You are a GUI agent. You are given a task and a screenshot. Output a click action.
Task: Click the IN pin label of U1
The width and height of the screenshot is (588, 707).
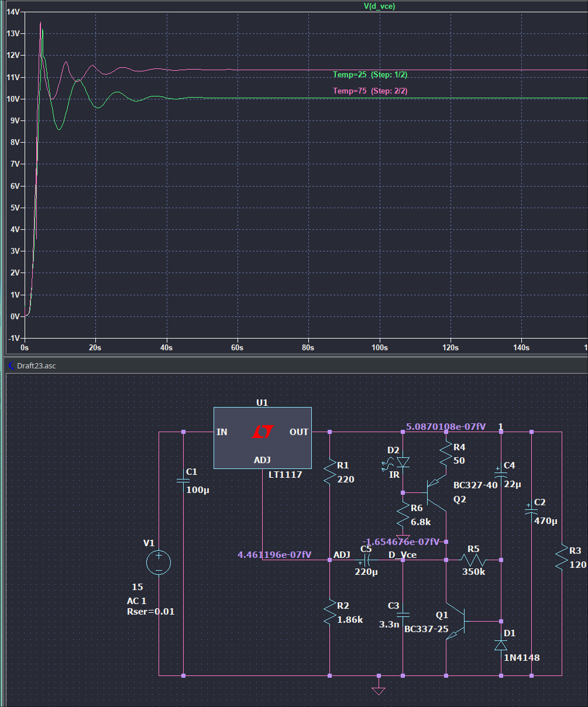222,432
